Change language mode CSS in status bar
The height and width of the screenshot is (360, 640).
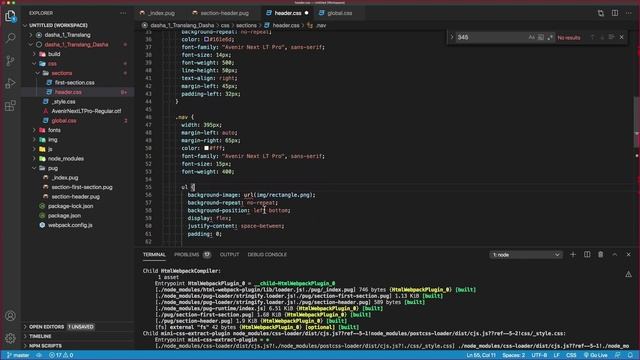pos(571,355)
